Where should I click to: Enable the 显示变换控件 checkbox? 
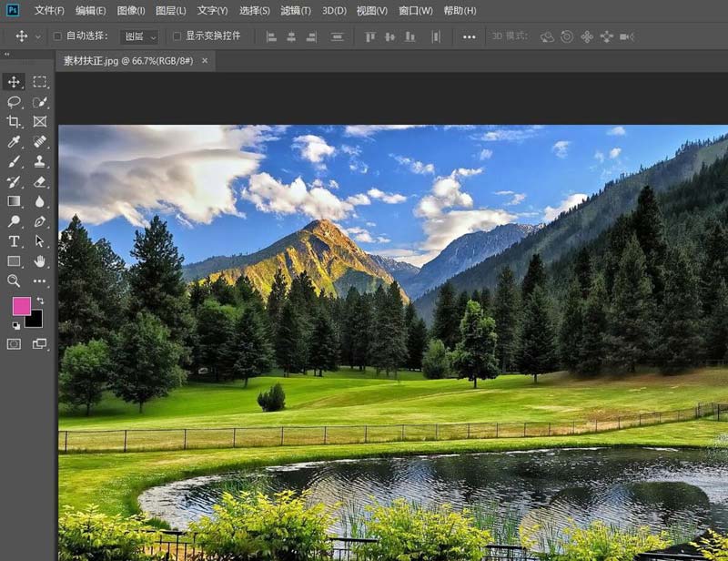click(177, 36)
